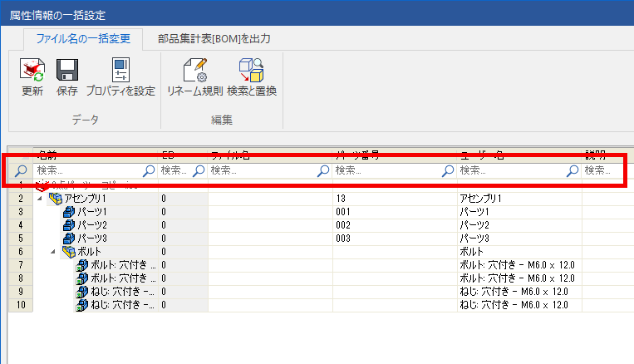Click the 更新 (Update) icon
This screenshot has height=364, width=634.
[32, 70]
